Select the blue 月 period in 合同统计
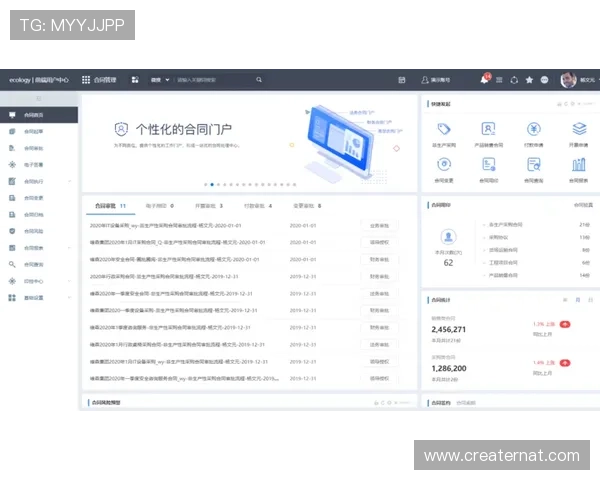 (578, 300)
